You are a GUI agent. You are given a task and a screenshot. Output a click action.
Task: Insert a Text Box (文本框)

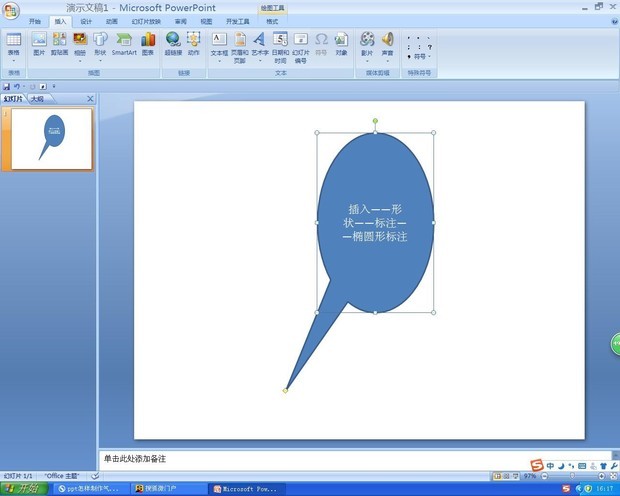point(219,44)
